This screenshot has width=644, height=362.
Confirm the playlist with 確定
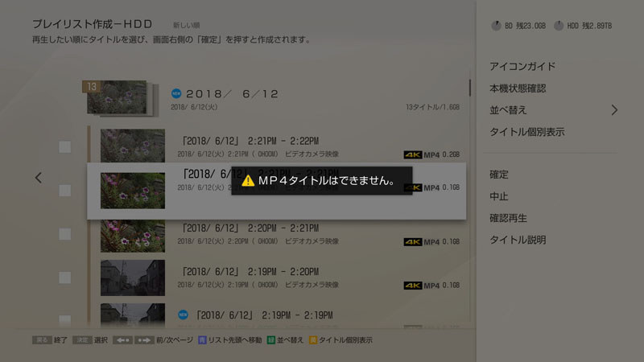coord(498,175)
